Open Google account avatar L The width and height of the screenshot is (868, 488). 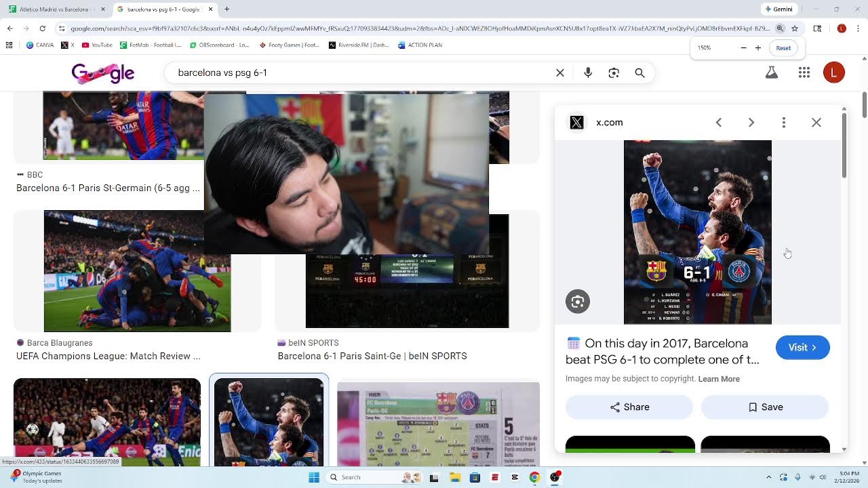(834, 73)
